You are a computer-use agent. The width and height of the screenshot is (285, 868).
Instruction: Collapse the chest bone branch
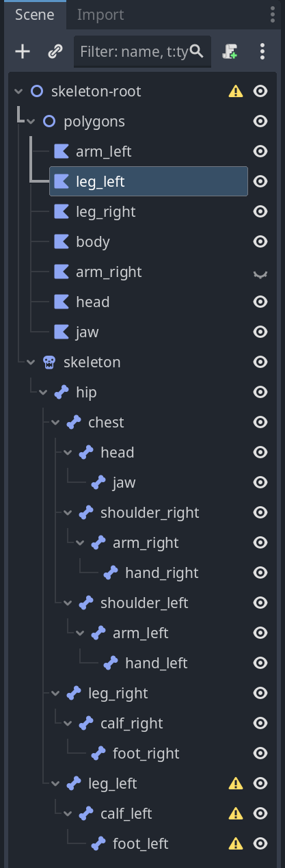pos(55,422)
